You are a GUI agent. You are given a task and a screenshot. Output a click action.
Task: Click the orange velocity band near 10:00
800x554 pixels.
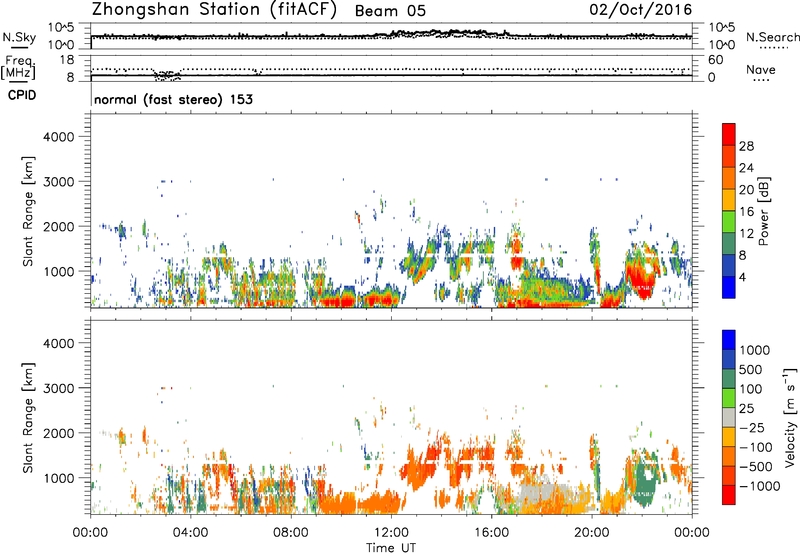tap(339, 502)
